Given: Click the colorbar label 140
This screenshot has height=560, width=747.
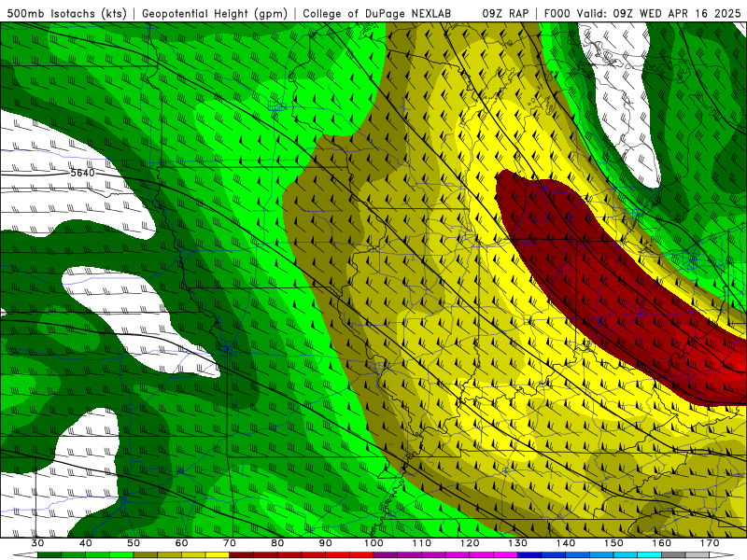Looking at the screenshot, I should (566, 543).
